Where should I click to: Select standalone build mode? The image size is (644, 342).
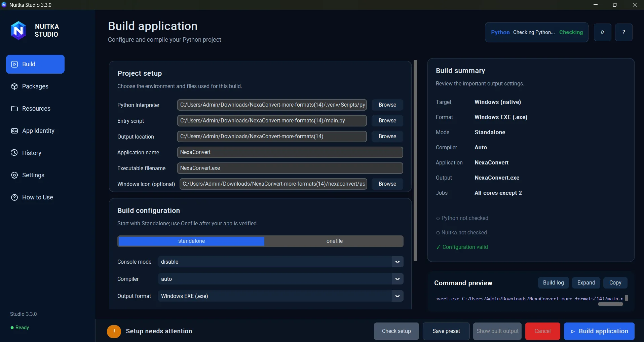click(x=191, y=241)
